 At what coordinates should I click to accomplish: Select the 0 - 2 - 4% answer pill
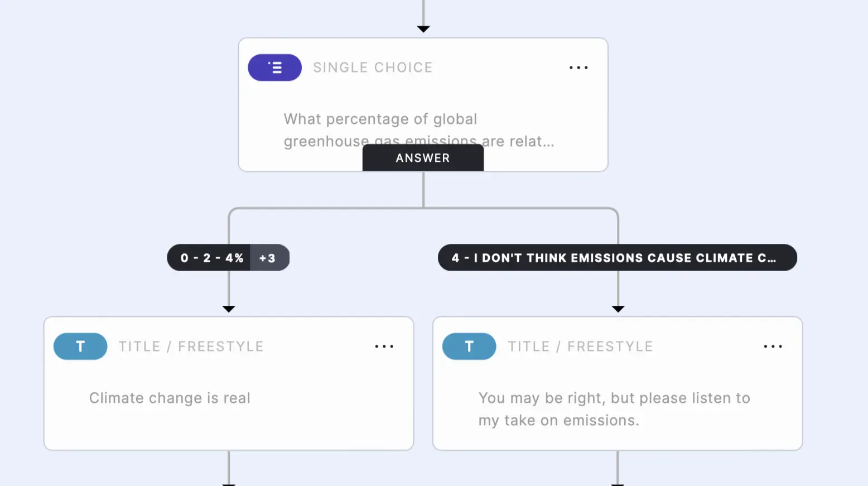(x=211, y=257)
